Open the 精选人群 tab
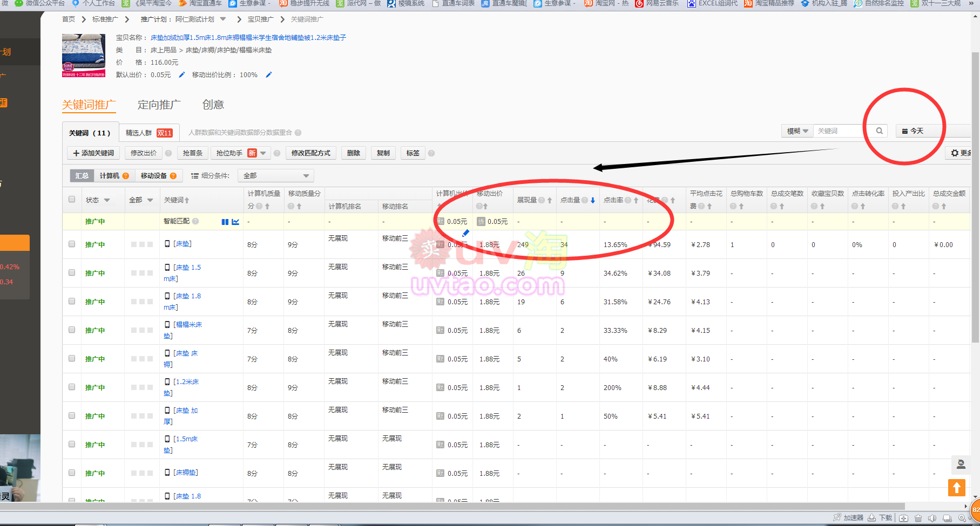This screenshot has width=980, height=526. coord(149,133)
